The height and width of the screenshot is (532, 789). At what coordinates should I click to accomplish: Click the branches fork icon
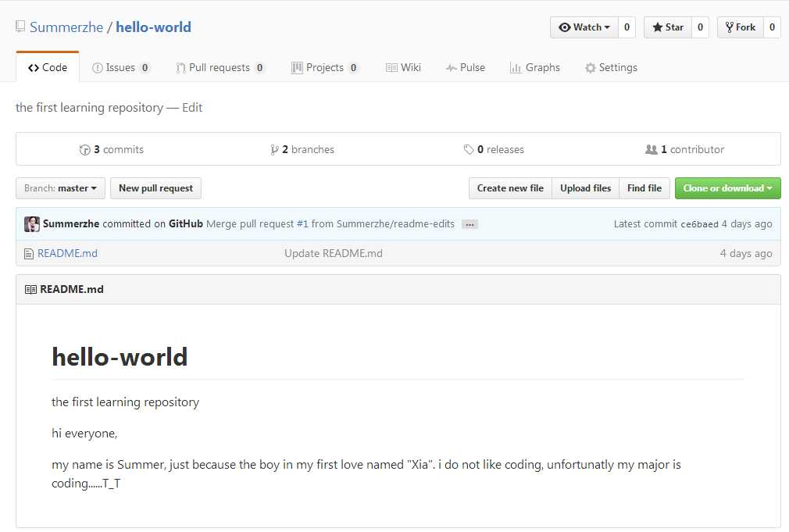[x=274, y=150]
